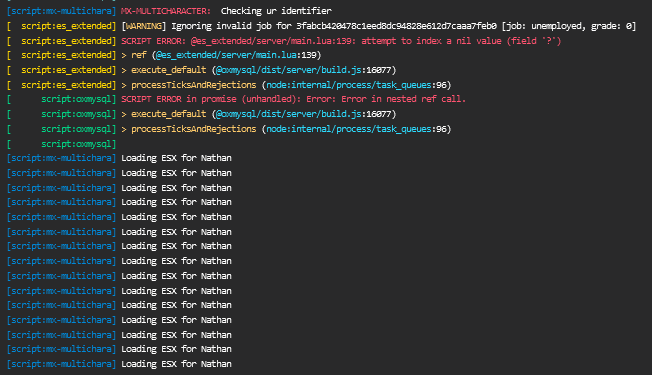Click the 'attempt to index a nil value' error

point(431,41)
